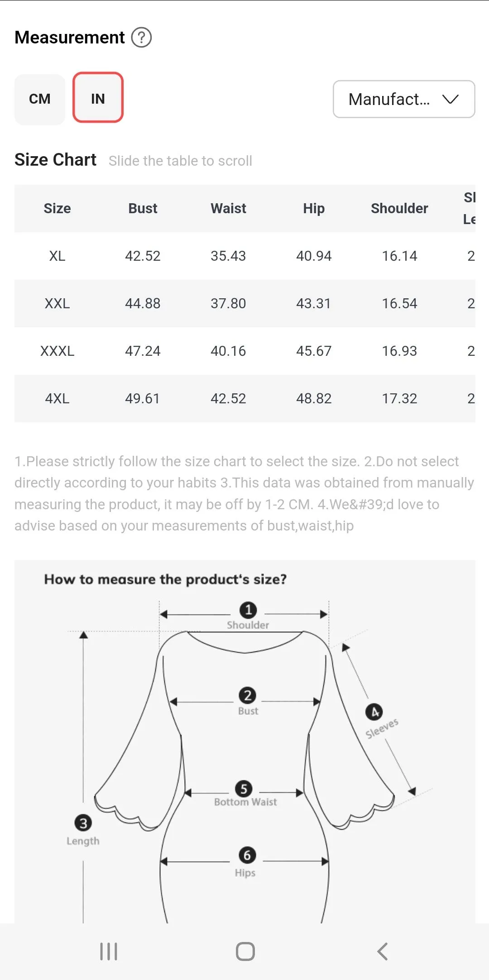Screen dimensions: 489x980
Task: Tap the XXL size row
Action: coord(245,303)
